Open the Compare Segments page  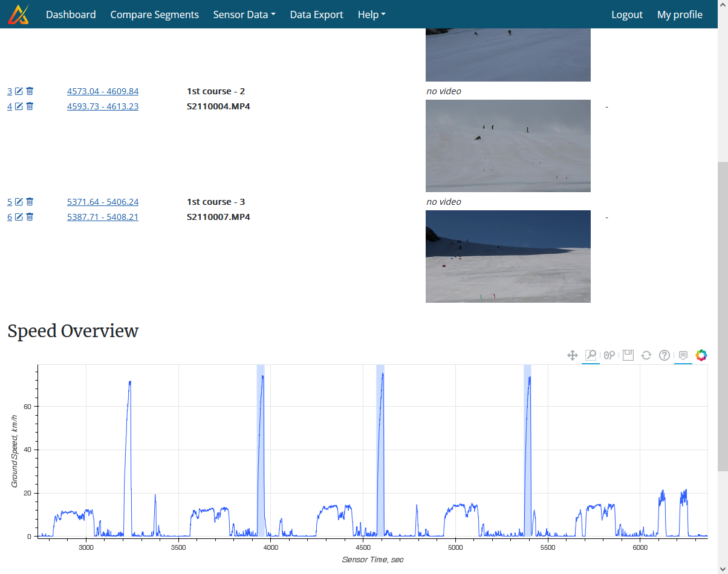(154, 14)
